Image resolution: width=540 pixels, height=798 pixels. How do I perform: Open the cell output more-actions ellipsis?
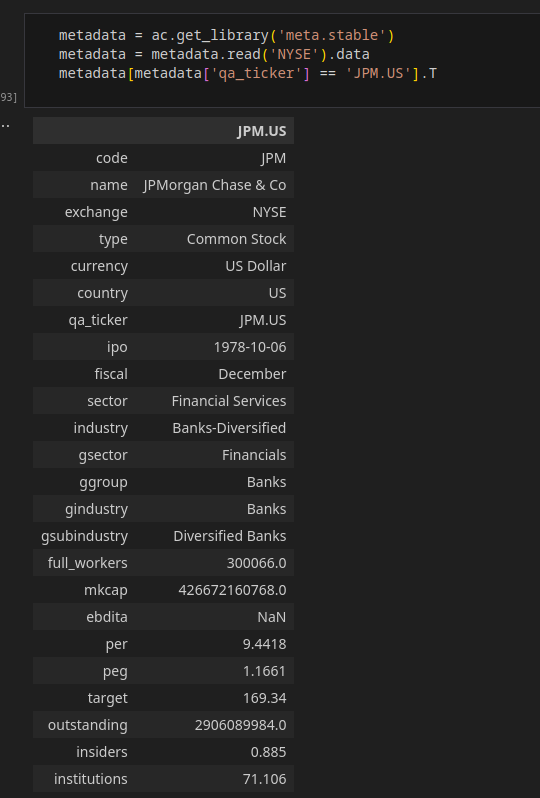5,125
